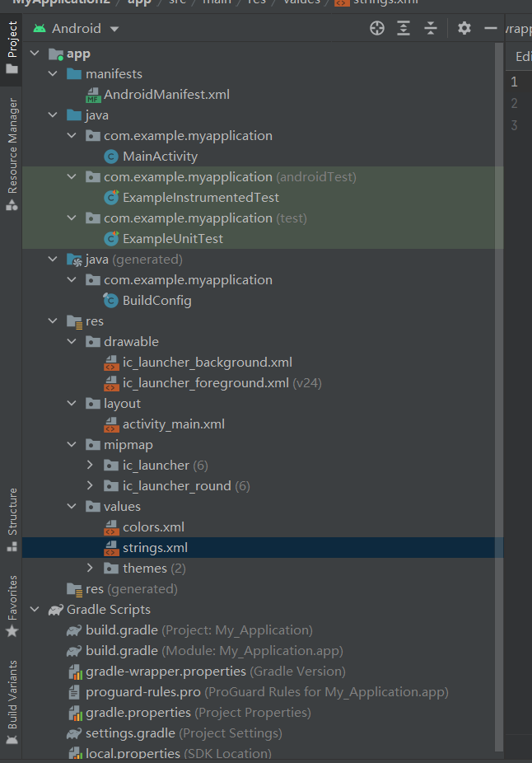The width and height of the screenshot is (532, 763).
Task: Select ic_launcher_background.xml file name
Action: click(x=208, y=363)
